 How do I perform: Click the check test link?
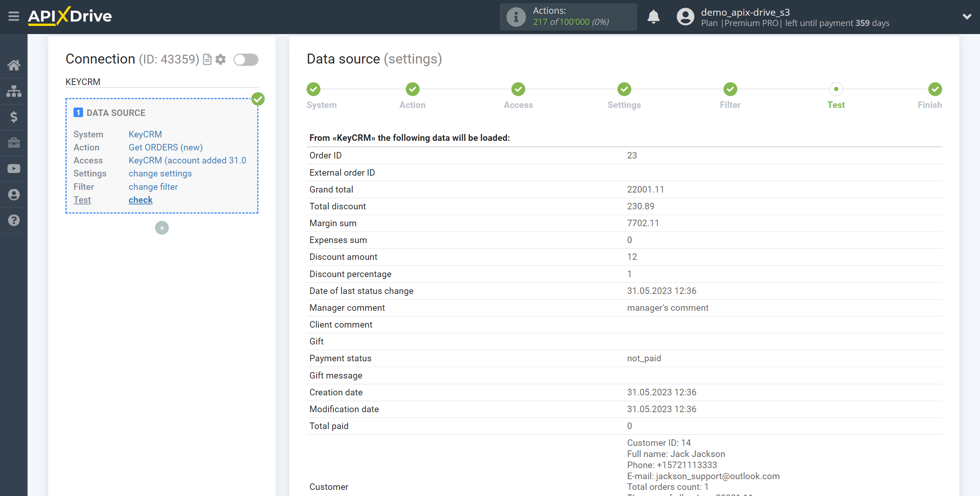point(140,200)
